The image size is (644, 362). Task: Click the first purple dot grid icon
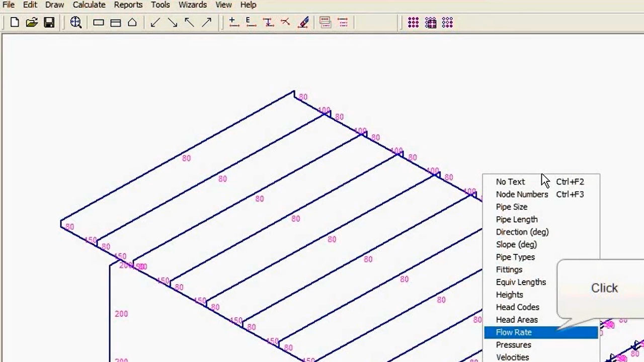point(413,23)
